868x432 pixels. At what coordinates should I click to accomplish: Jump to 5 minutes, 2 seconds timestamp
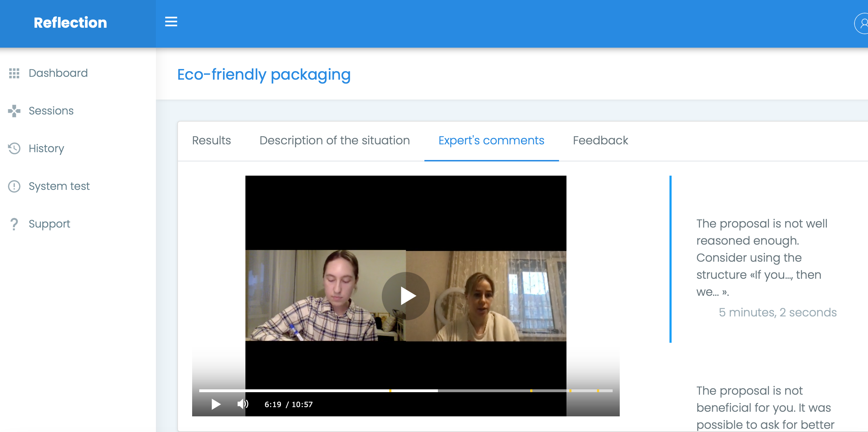tap(777, 312)
